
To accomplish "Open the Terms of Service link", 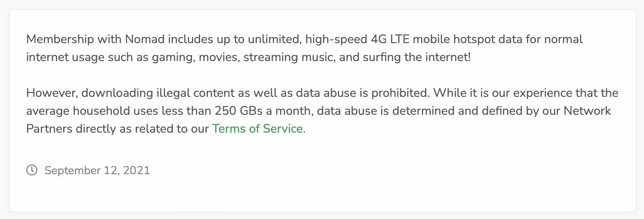I will [x=257, y=129].
